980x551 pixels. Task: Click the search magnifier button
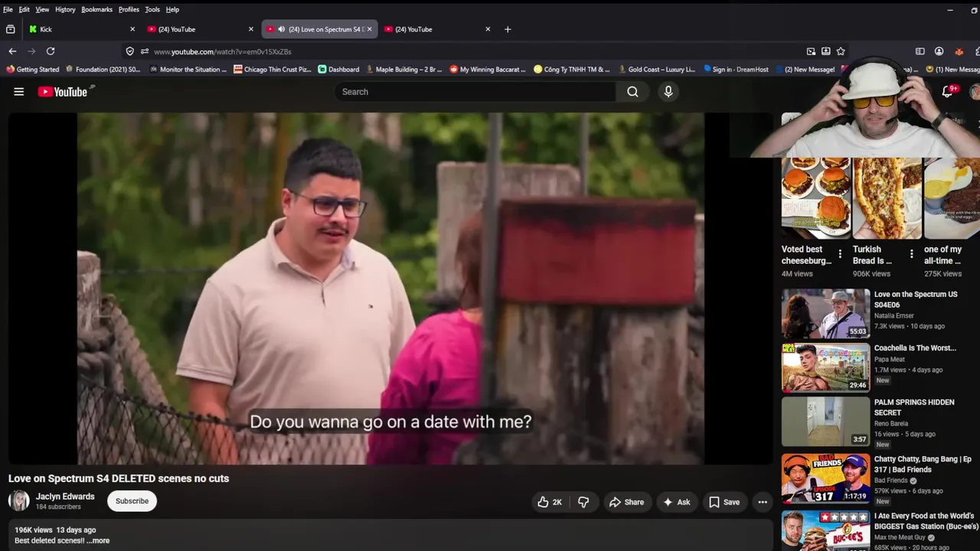click(x=632, y=92)
